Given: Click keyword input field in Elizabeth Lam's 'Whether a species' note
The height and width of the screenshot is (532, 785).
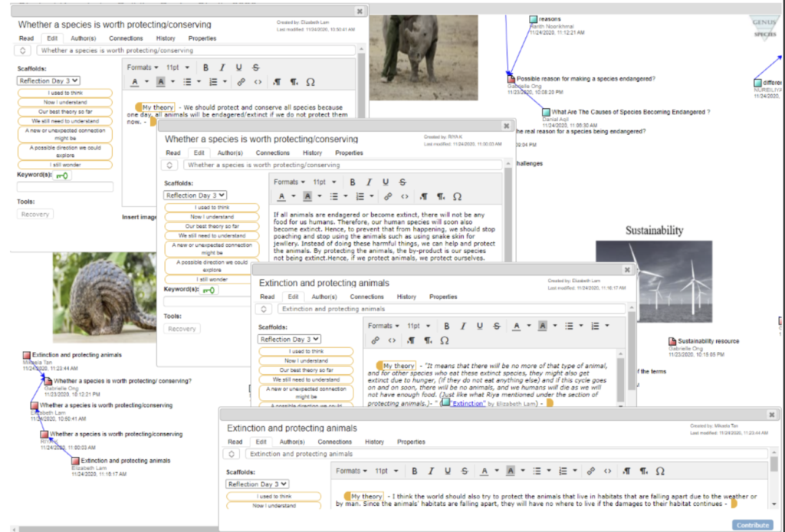Looking at the screenshot, I should (x=65, y=187).
